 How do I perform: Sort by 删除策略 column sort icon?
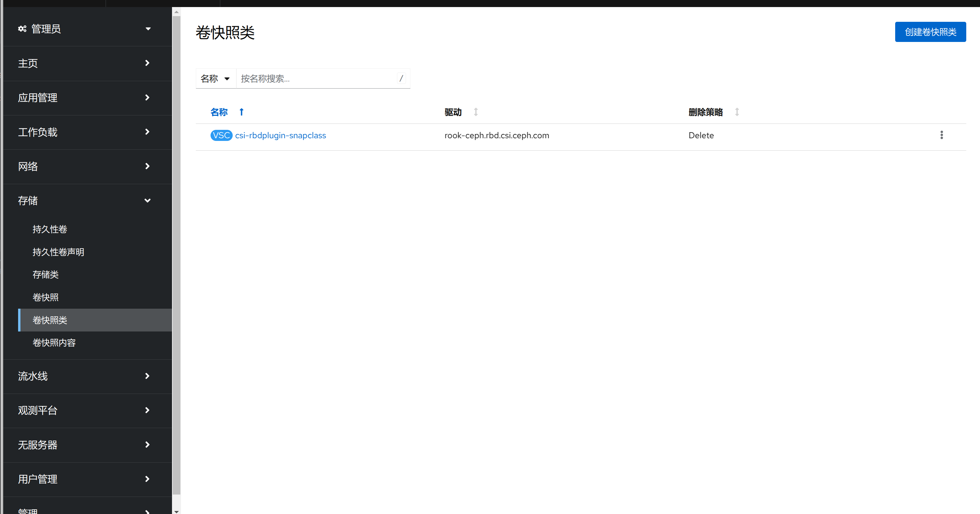pyautogui.click(x=737, y=112)
